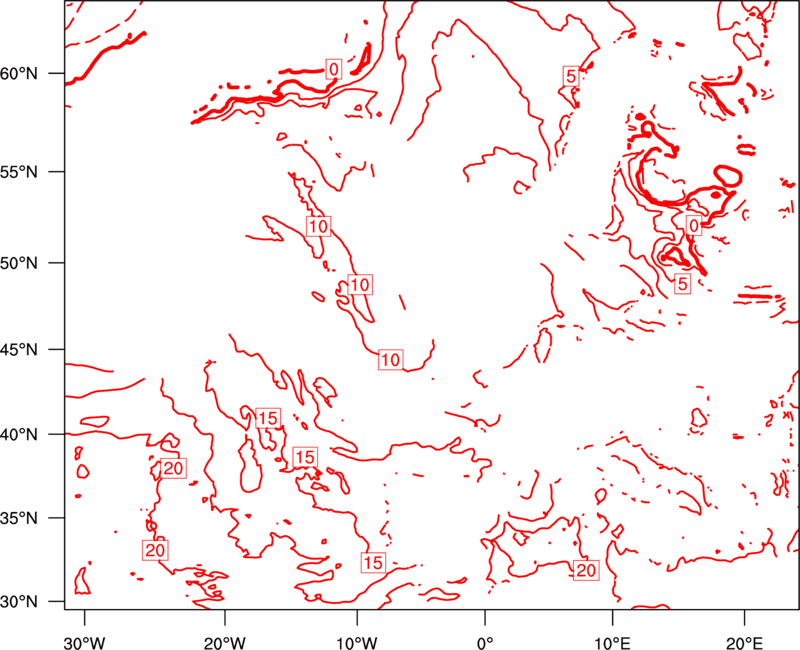
Task: Click the 10°E longitude axis label
Action: click(x=612, y=642)
